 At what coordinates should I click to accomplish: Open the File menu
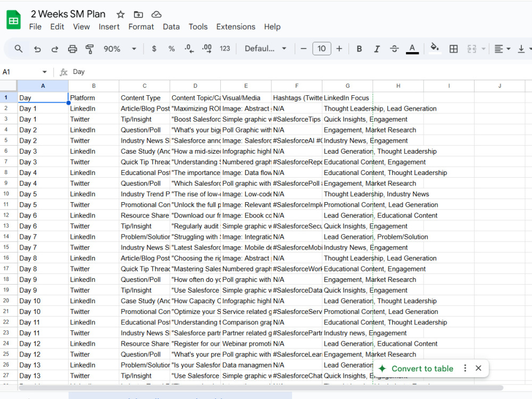[x=35, y=27]
